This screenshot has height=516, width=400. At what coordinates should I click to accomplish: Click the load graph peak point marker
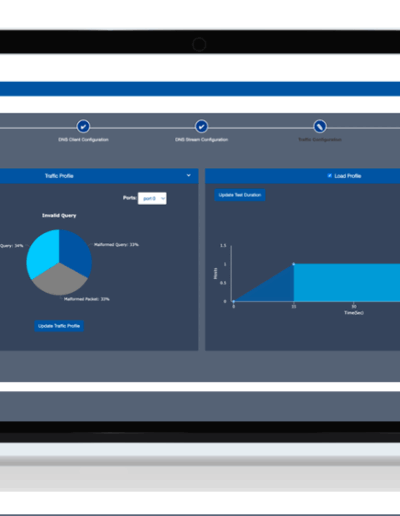pos(294,264)
